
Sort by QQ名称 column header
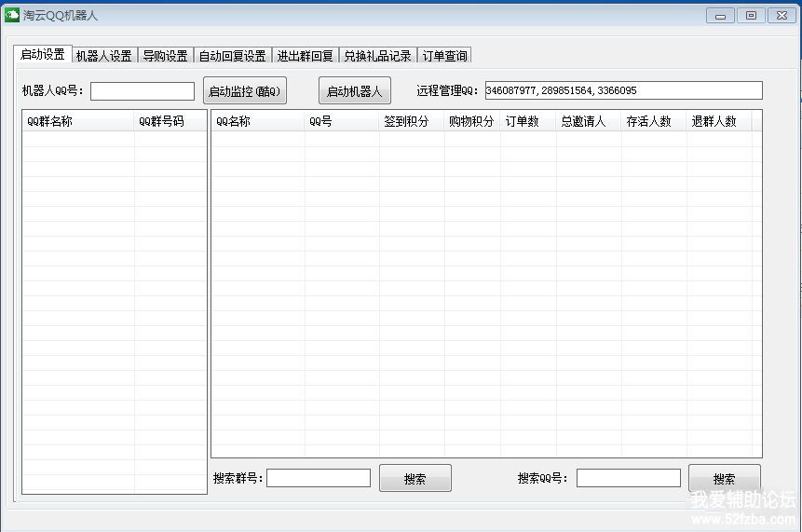pyautogui.click(x=258, y=121)
